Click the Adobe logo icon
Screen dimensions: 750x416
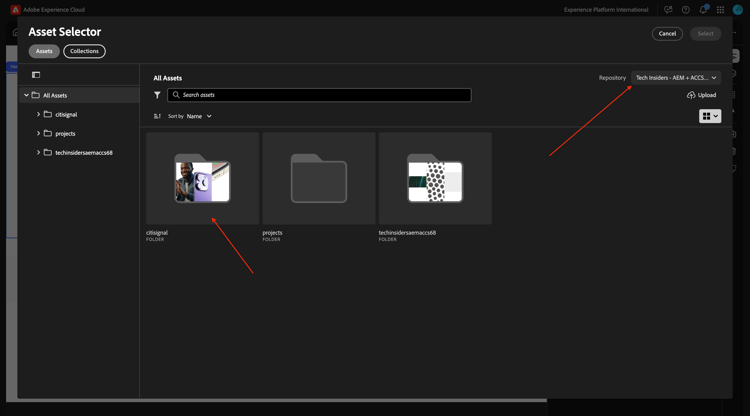[15, 10]
